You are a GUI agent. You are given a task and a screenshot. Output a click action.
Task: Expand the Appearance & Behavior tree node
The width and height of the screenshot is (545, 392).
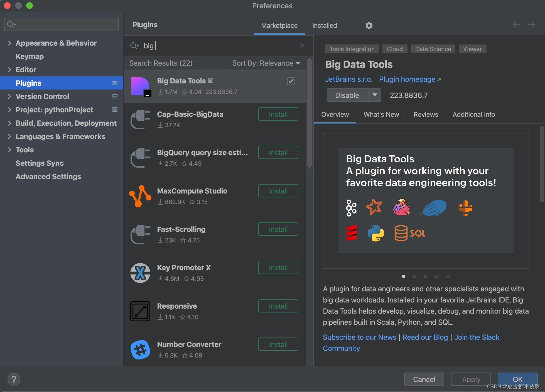9,43
